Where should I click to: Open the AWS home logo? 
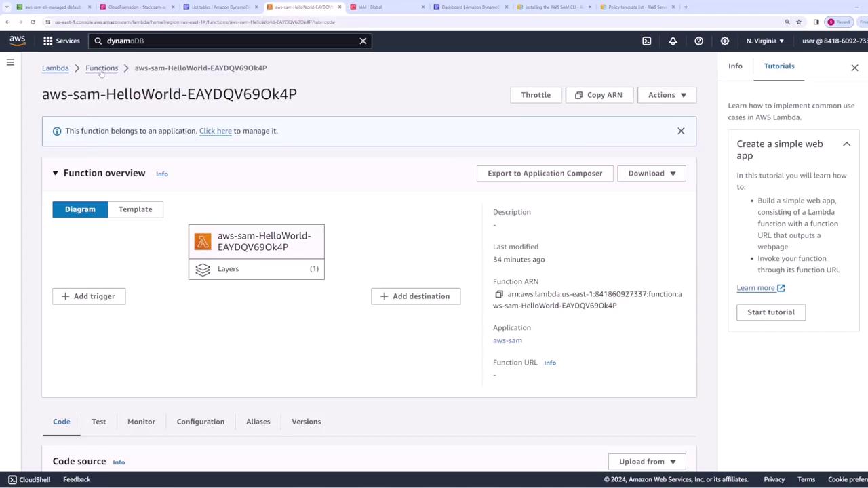tap(18, 41)
